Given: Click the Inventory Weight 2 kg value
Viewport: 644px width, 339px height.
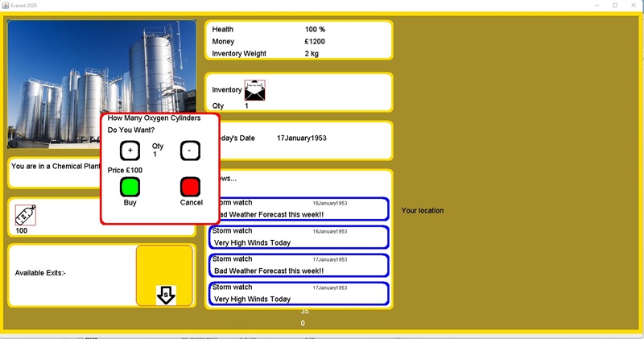Looking at the screenshot, I should click(x=312, y=53).
